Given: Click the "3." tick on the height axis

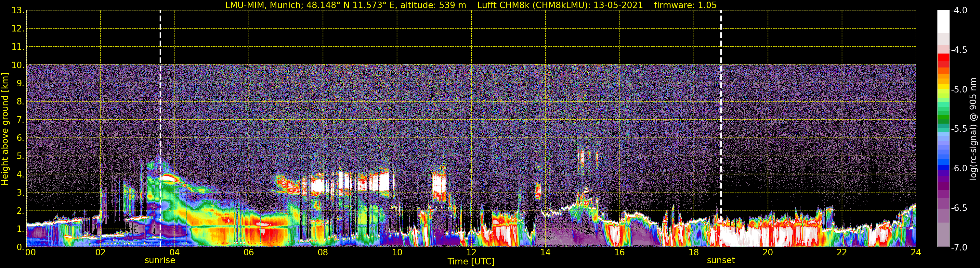Looking at the screenshot, I should [x=20, y=193].
